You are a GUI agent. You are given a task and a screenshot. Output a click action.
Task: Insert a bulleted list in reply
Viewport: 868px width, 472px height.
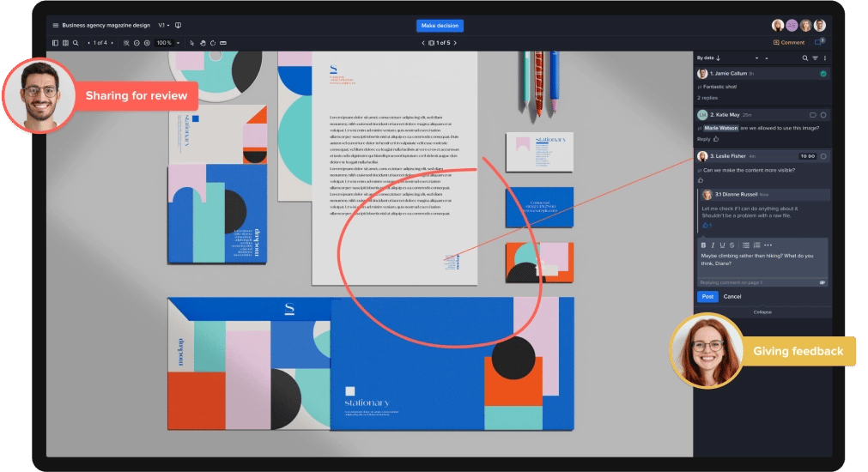click(745, 245)
